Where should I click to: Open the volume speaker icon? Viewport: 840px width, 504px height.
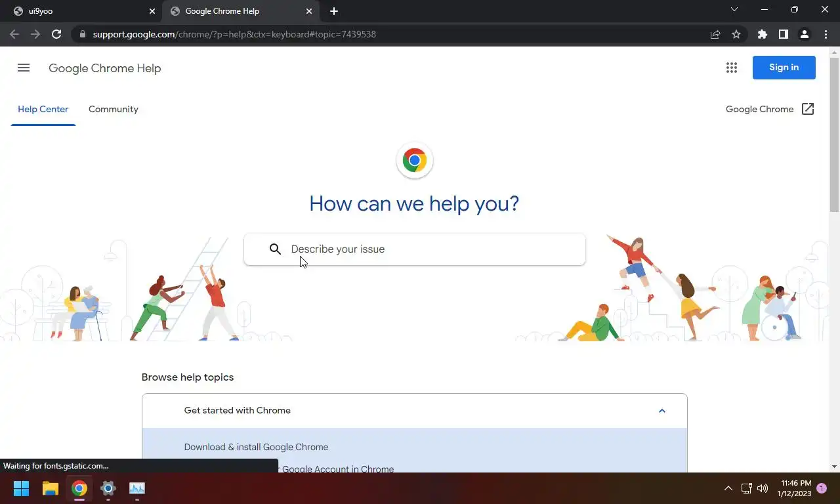[763, 488]
